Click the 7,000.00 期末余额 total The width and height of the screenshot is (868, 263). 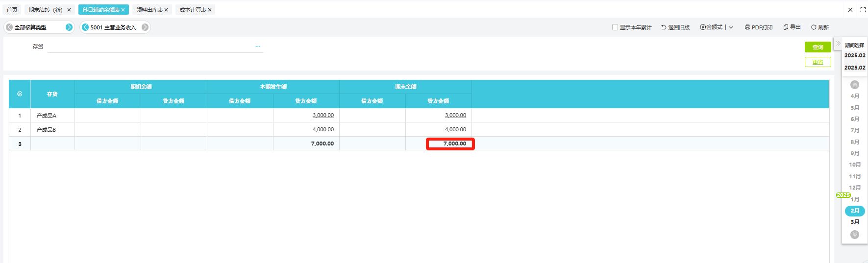(454, 143)
